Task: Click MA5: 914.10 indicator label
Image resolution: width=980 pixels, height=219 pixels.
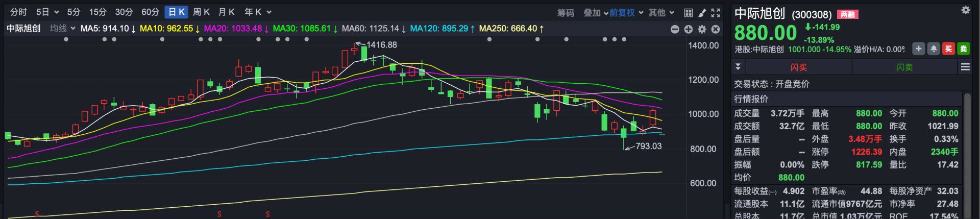Action: tap(108, 29)
